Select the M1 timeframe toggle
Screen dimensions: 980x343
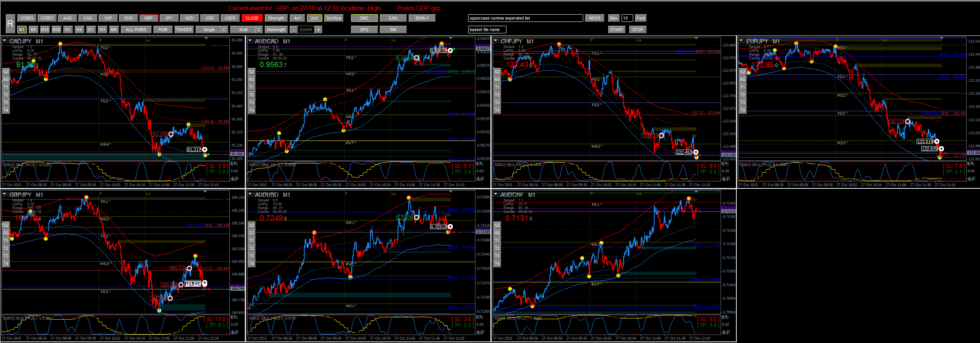[22, 30]
